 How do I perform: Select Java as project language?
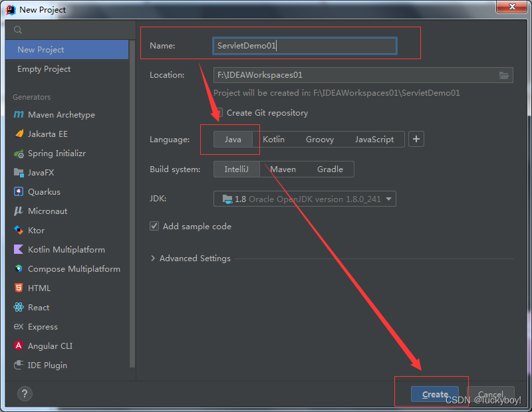coord(233,140)
